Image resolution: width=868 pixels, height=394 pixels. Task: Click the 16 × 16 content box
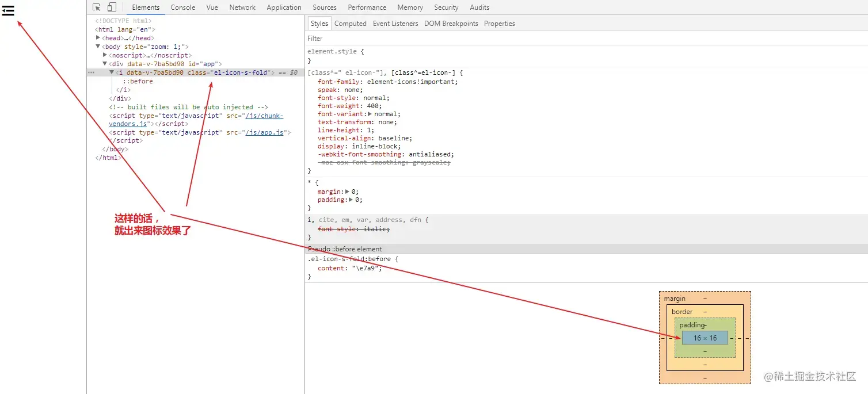click(705, 338)
